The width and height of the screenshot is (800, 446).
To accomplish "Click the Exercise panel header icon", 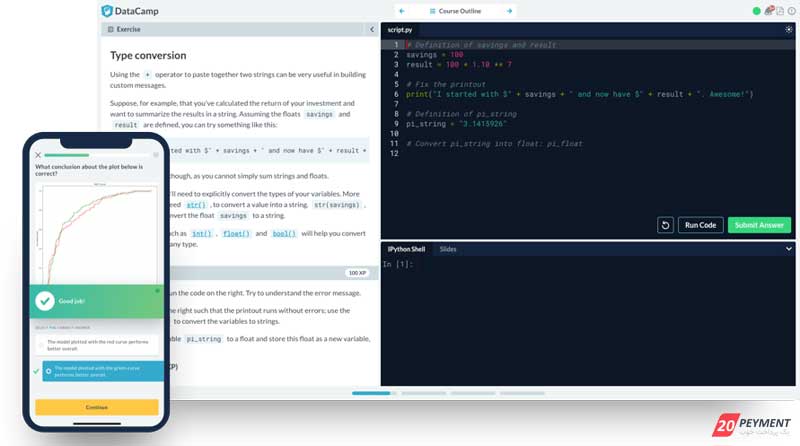I will pos(111,29).
